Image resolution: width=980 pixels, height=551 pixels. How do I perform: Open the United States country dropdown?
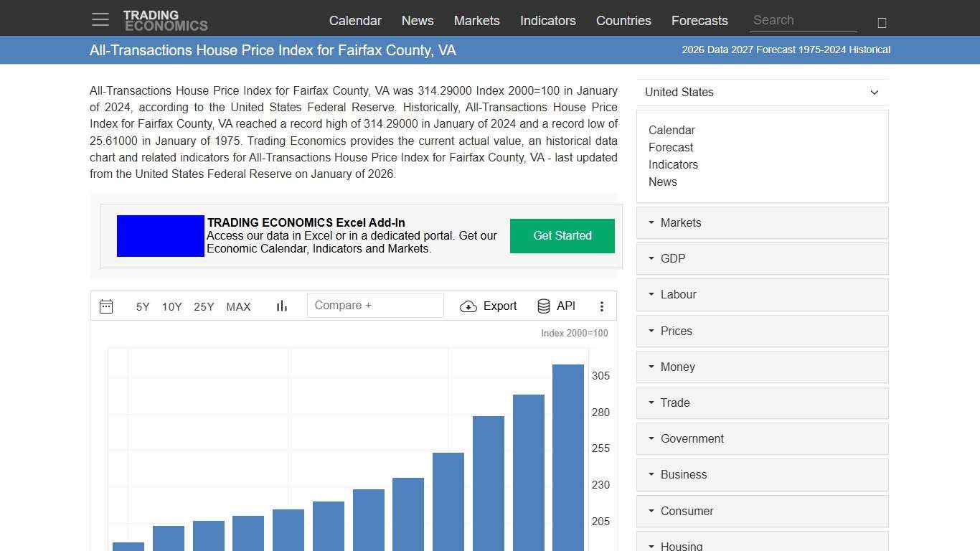pos(762,92)
